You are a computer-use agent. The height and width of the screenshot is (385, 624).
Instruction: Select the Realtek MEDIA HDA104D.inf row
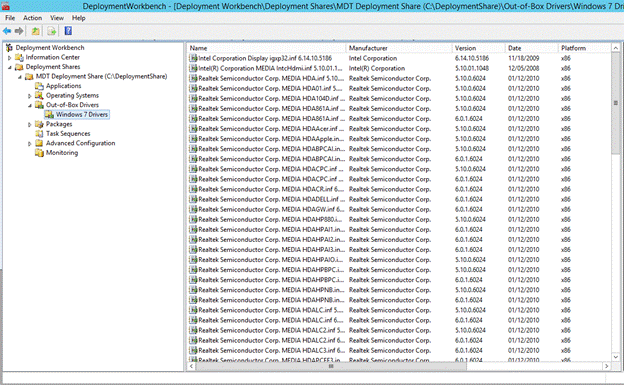(399, 98)
